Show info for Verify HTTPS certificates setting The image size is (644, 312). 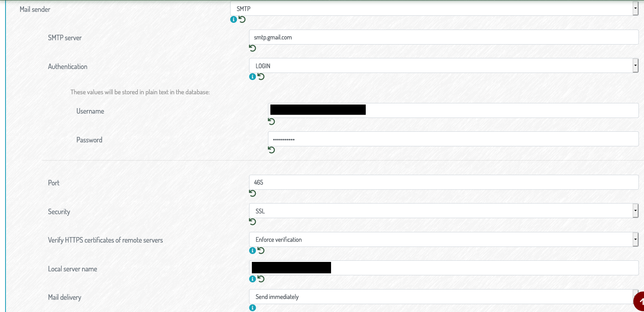pyautogui.click(x=253, y=250)
